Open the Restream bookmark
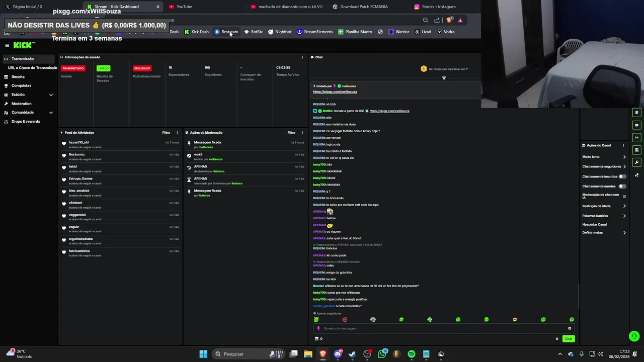The width and height of the screenshot is (644, 362). 226,32
